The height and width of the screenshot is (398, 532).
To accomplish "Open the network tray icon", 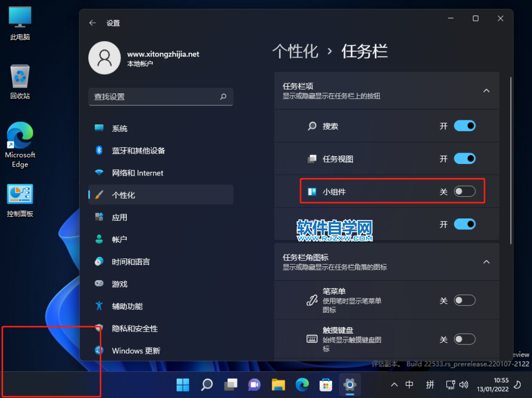I will (450, 385).
